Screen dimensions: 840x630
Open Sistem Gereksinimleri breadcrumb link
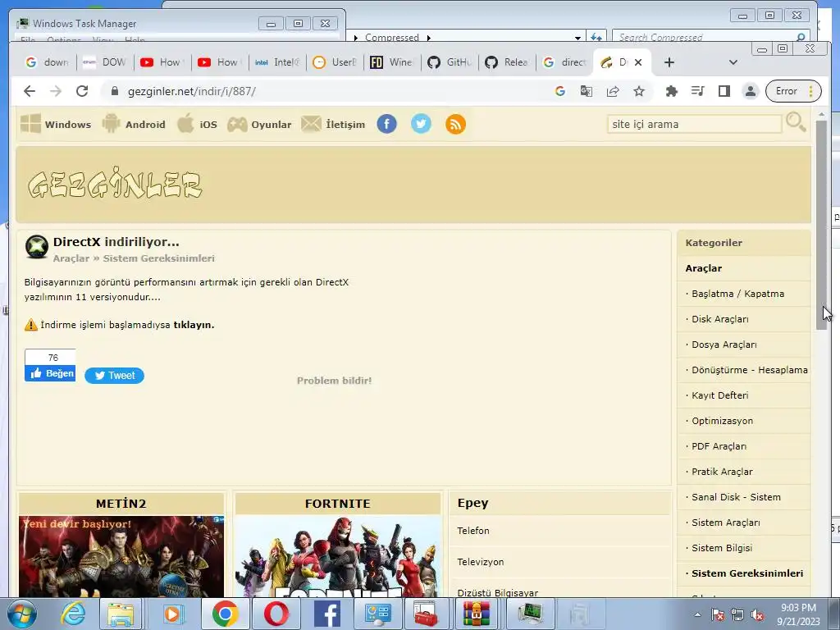tap(158, 258)
